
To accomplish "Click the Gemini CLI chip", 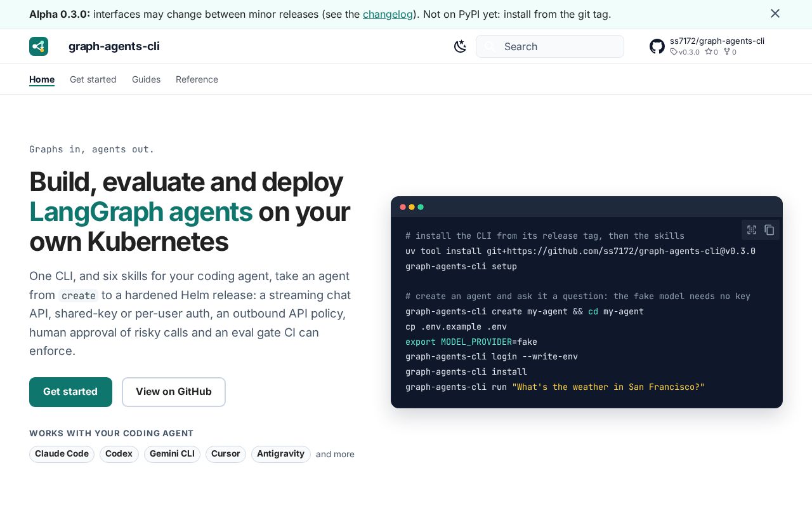I will click(172, 454).
